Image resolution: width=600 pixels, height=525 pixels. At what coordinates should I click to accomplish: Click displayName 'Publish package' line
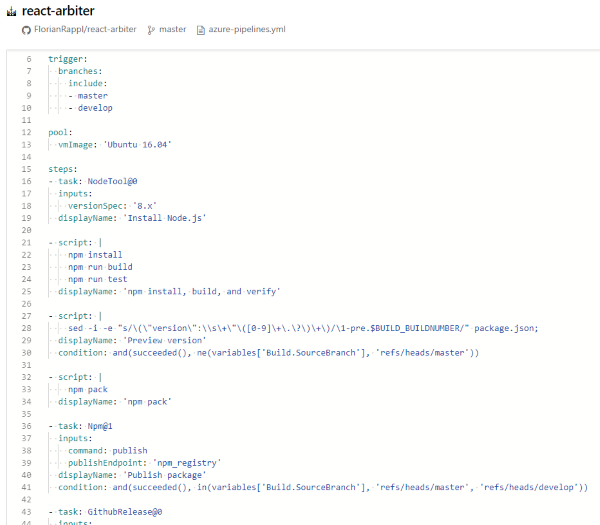[132, 476]
